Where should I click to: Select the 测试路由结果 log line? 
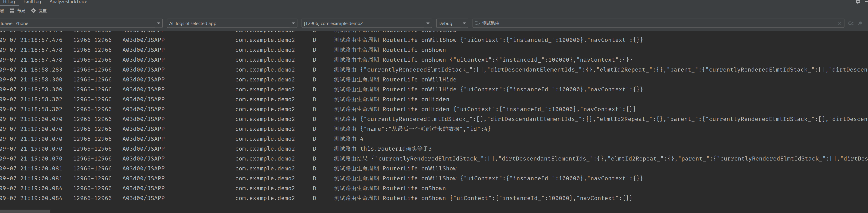click(x=434, y=159)
